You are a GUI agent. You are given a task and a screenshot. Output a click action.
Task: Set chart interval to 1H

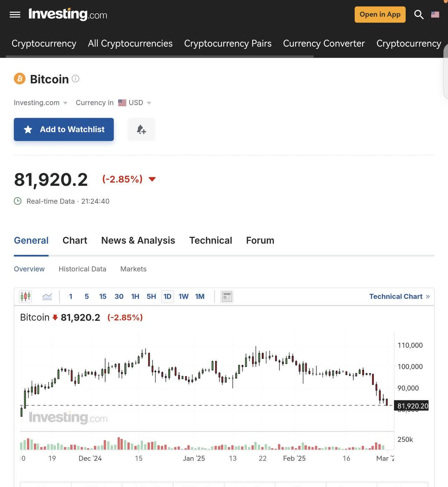tap(135, 296)
